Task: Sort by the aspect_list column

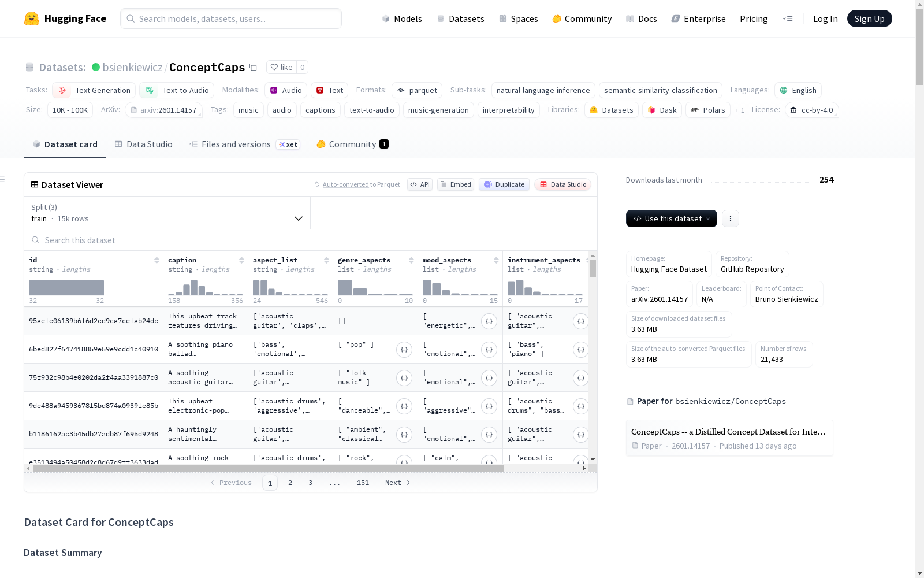Action: pyautogui.click(x=326, y=260)
